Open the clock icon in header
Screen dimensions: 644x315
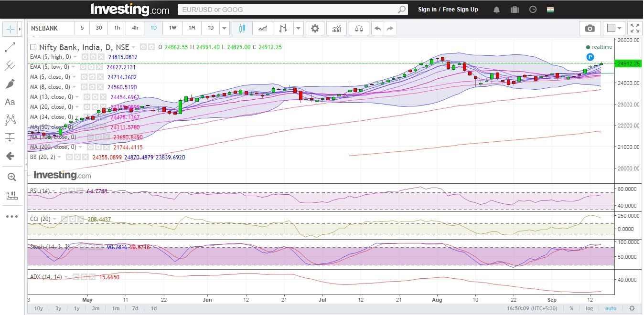(533, 10)
